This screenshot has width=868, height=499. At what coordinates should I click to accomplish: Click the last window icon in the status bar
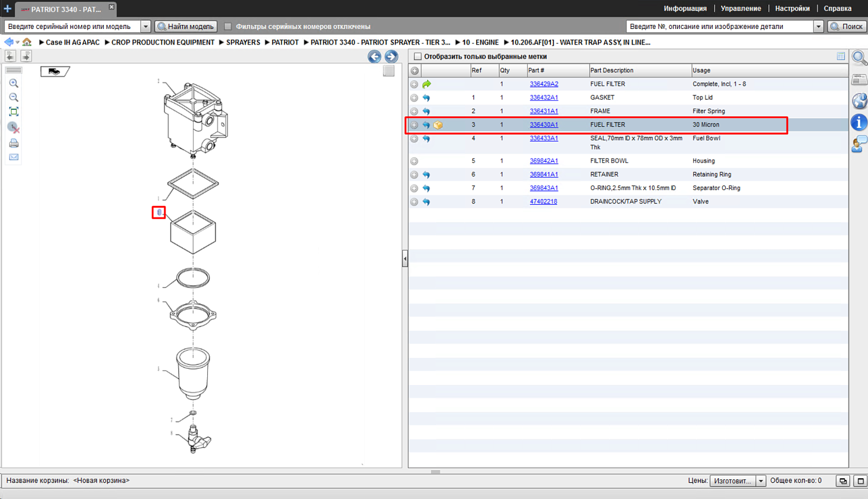point(860,481)
